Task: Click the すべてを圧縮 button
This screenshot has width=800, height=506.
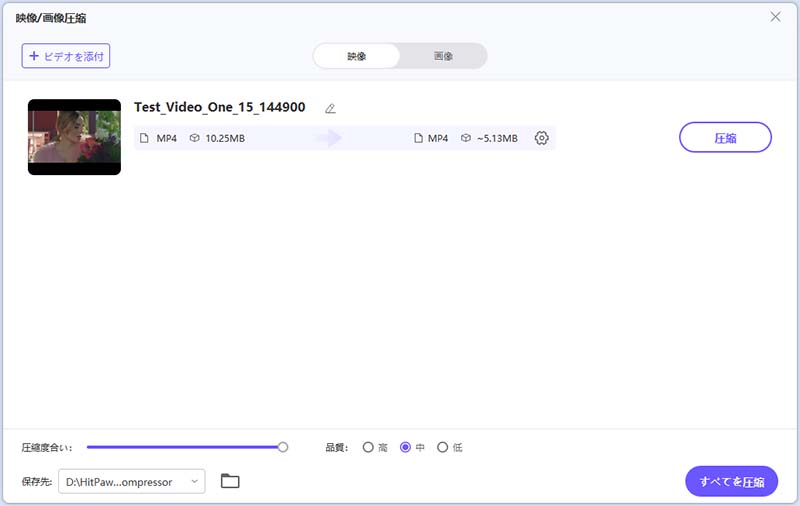Action: pos(731,481)
